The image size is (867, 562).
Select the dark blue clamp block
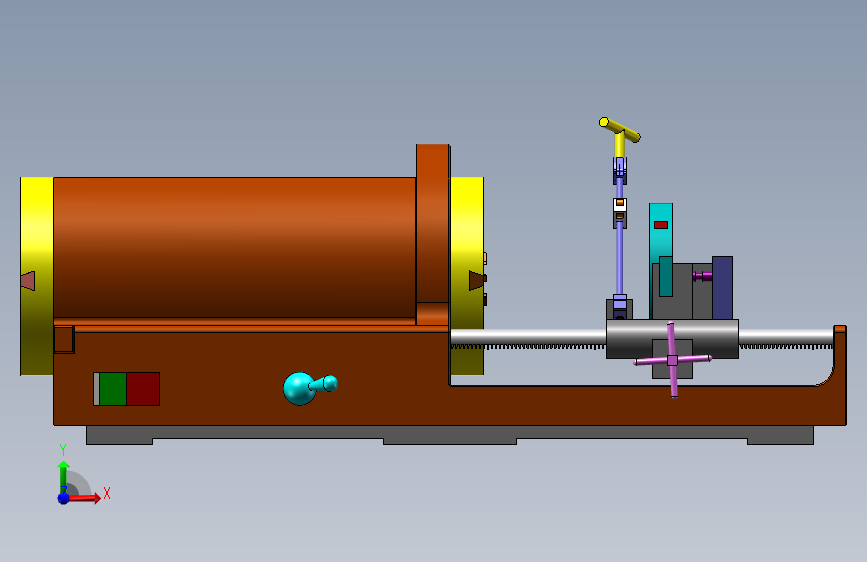point(722,288)
